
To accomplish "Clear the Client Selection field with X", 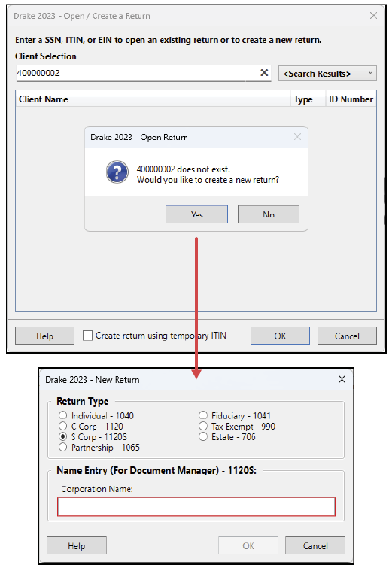I will point(264,73).
